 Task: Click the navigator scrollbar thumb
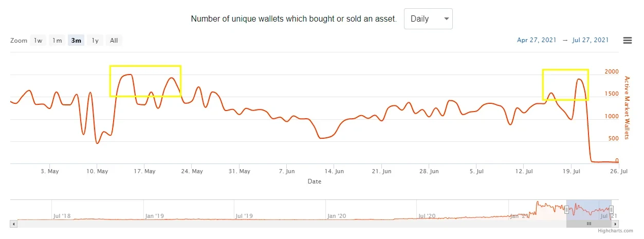point(589,224)
